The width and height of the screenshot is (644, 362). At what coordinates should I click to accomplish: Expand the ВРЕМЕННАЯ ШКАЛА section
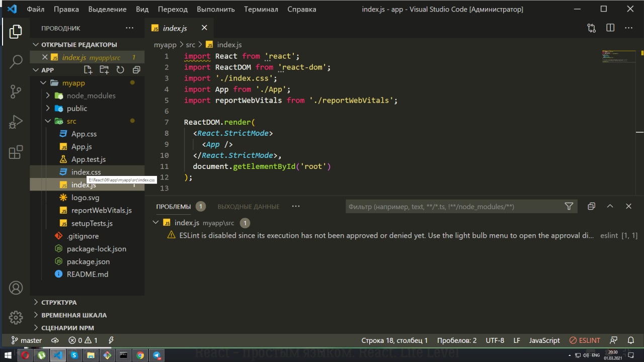[x=87, y=315]
